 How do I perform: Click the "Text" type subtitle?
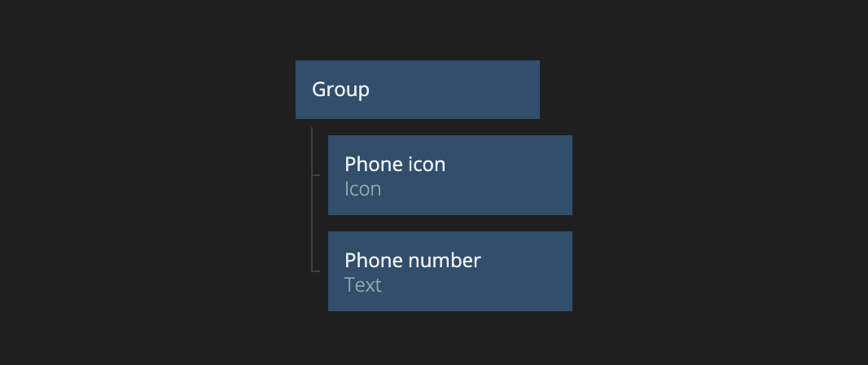362,285
